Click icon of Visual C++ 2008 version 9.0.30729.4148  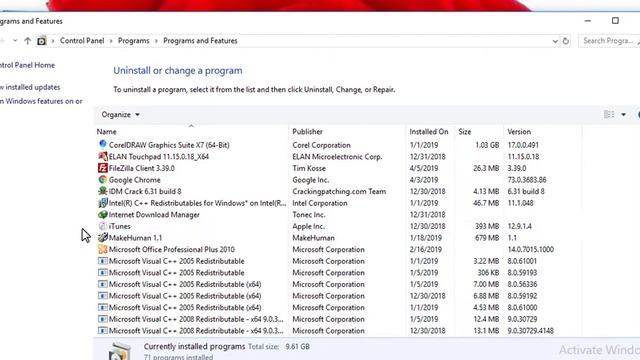click(x=102, y=331)
